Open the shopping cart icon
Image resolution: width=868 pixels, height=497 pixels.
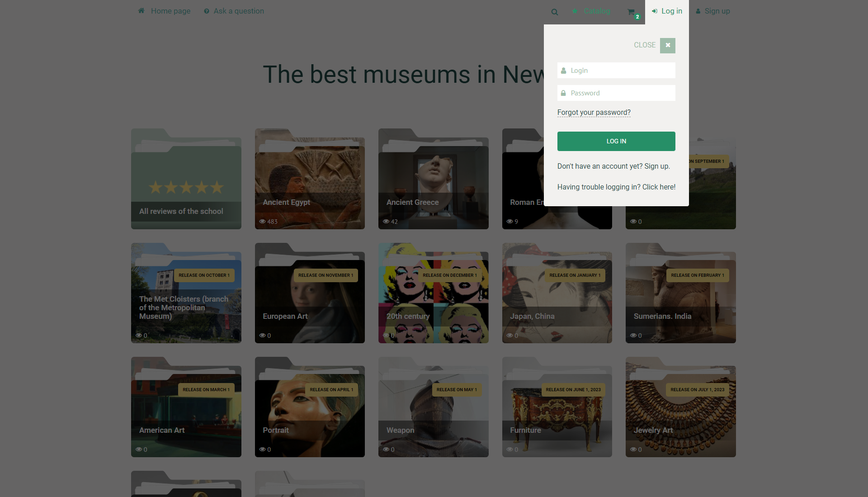(x=631, y=12)
